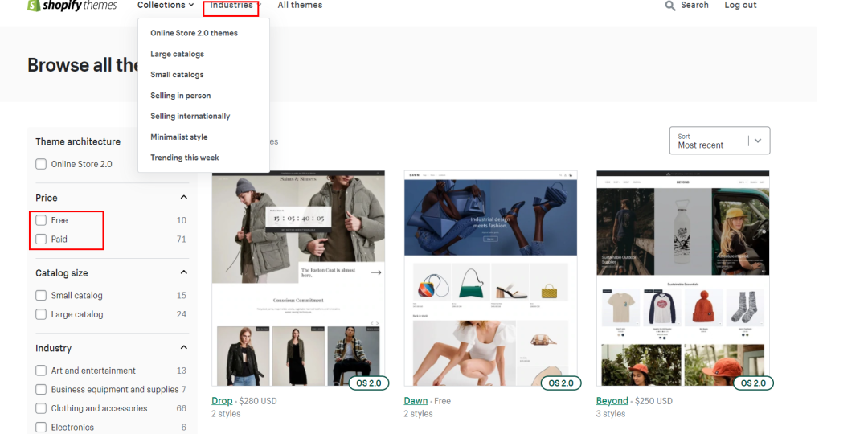Select Trending this week collection
This screenshot has width=868, height=434.
point(184,158)
